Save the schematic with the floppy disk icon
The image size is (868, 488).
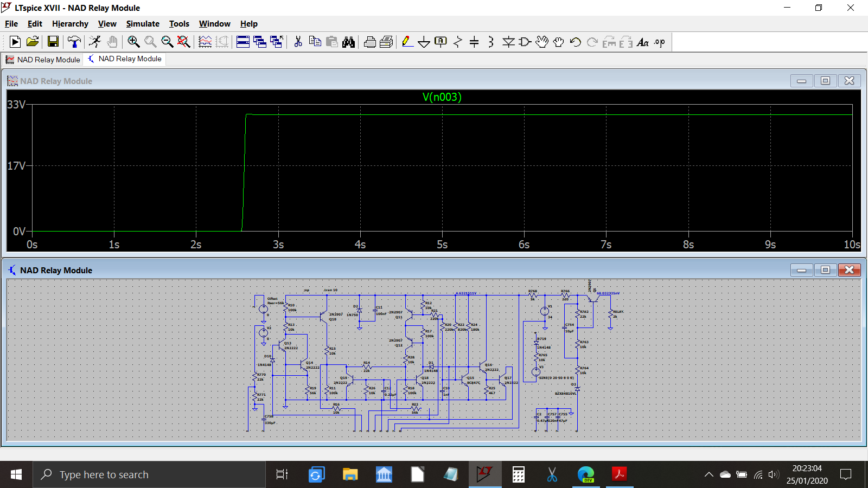tap(53, 42)
